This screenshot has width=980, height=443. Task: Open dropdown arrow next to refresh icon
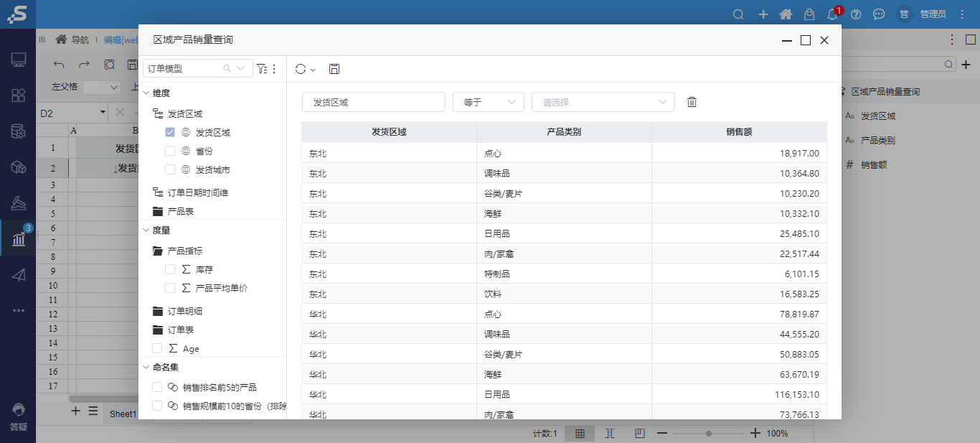pos(314,70)
